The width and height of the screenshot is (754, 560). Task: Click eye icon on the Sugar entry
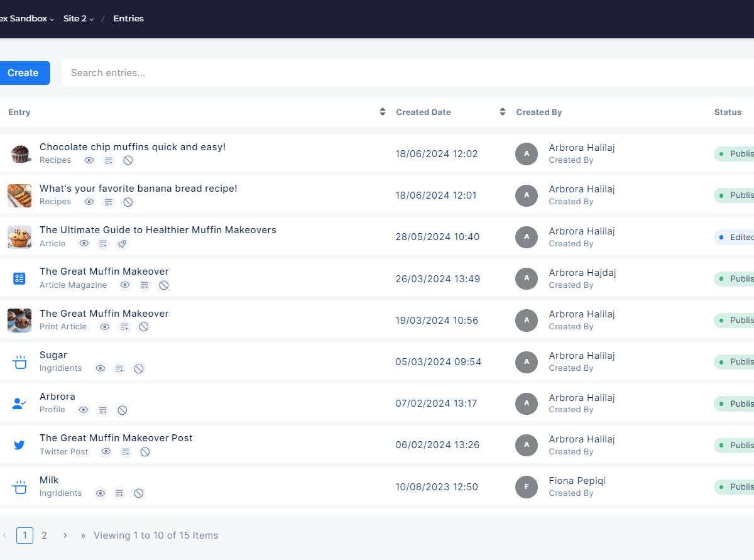[100, 368]
